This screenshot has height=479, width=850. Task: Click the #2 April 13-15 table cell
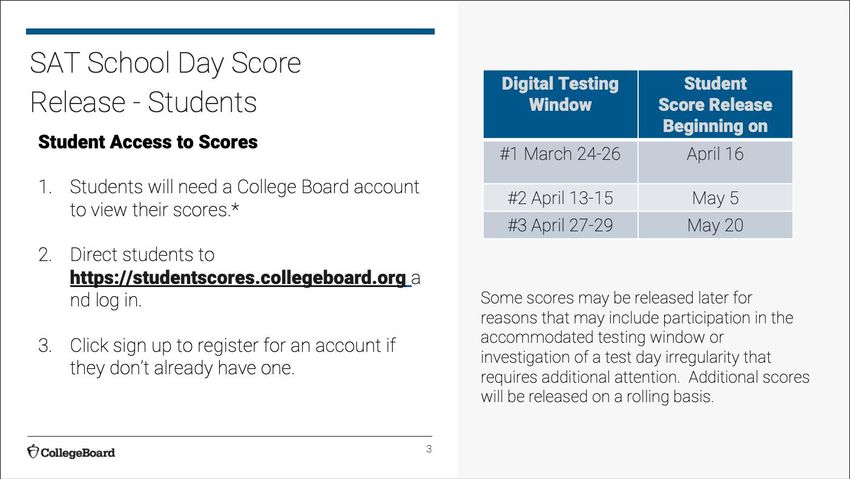(560, 198)
